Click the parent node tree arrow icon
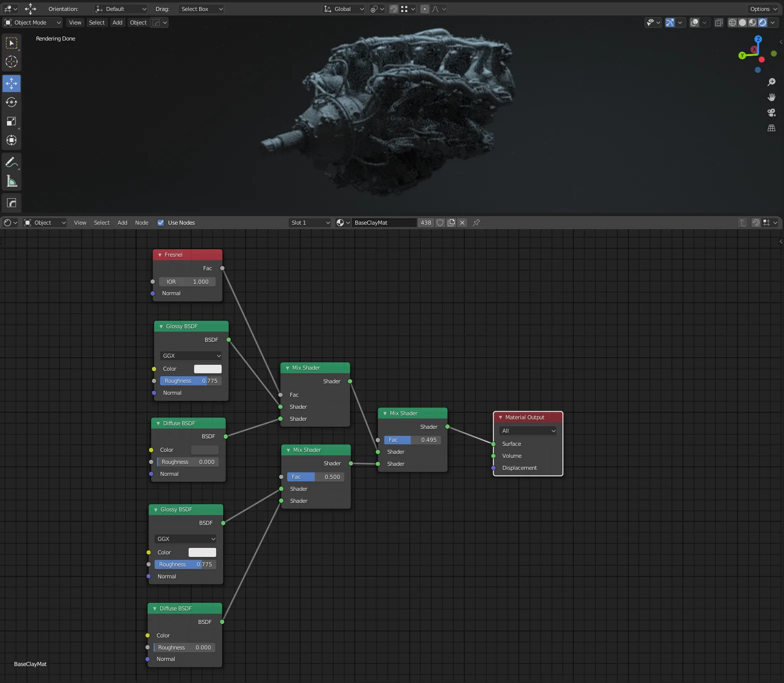This screenshot has height=683, width=784. [x=742, y=223]
